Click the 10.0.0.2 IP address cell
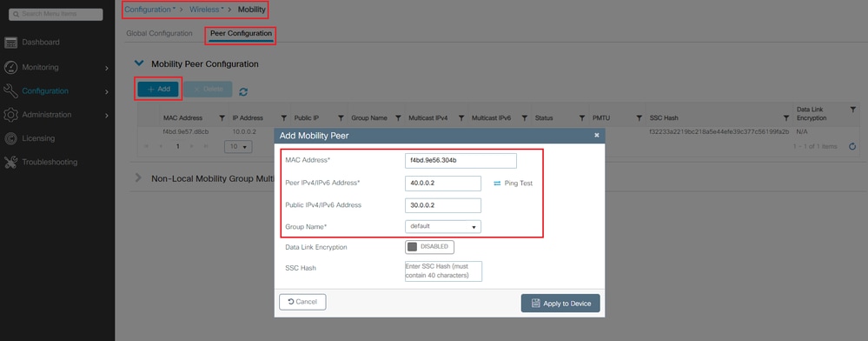Viewport: 868px width, 341px height. (x=244, y=131)
